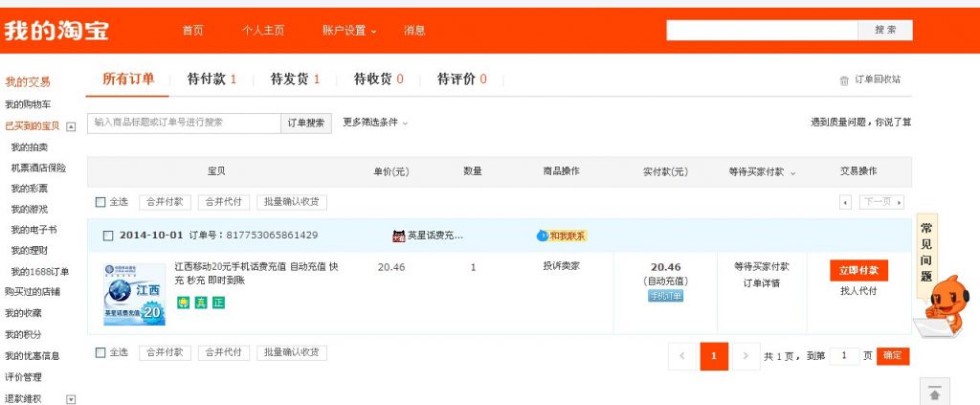
Task: Click the 下一页 button
Action: [881, 202]
